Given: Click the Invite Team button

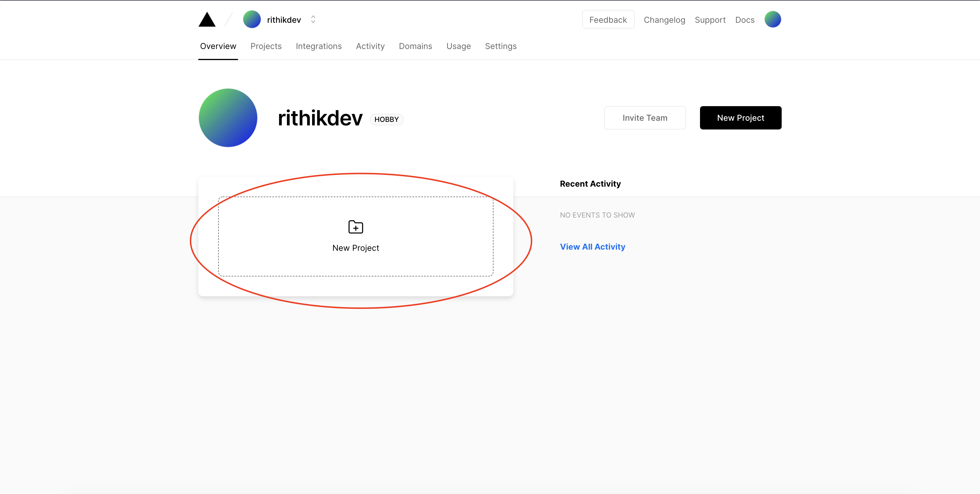Looking at the screenshot, I should pyautogui.click(x=645, y=118).
